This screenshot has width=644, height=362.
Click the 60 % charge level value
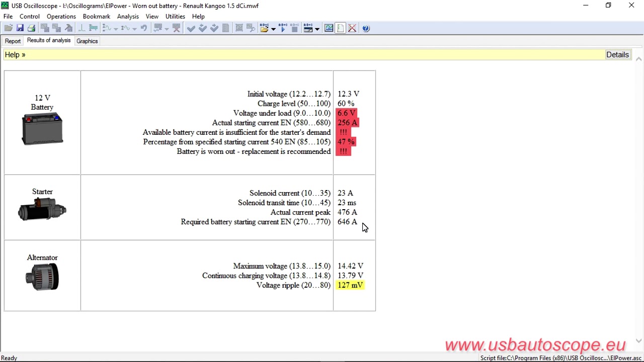click(346, 104)
